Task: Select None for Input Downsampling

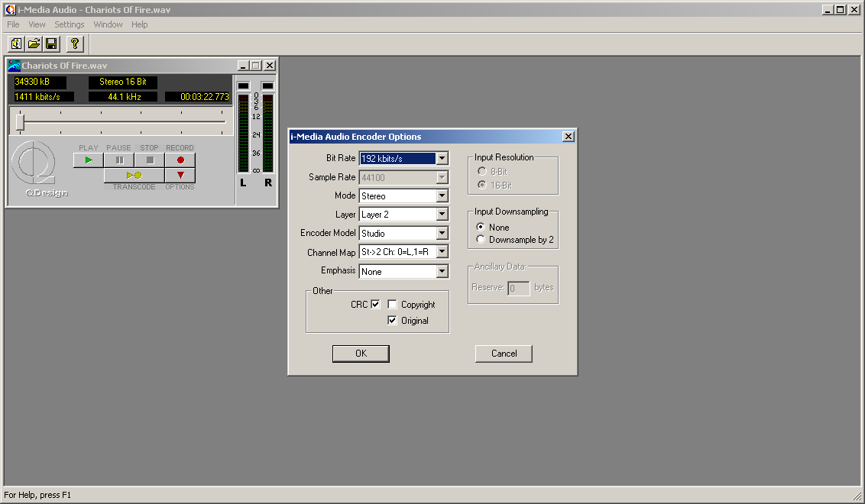Action: tap(481, 227)
